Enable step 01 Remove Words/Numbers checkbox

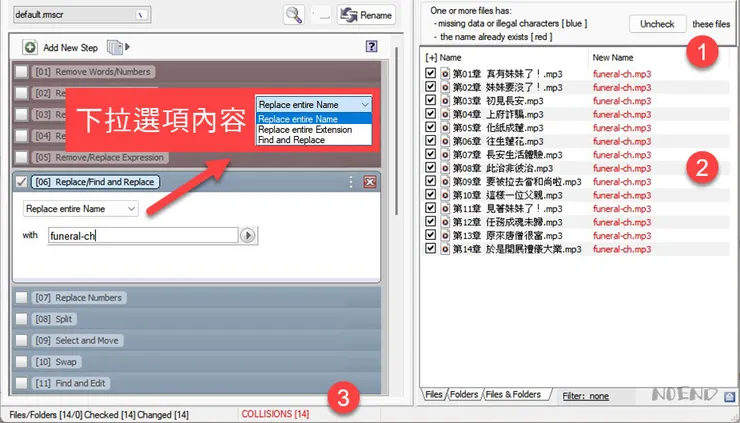pyautogui.click(x=21, y=72)
